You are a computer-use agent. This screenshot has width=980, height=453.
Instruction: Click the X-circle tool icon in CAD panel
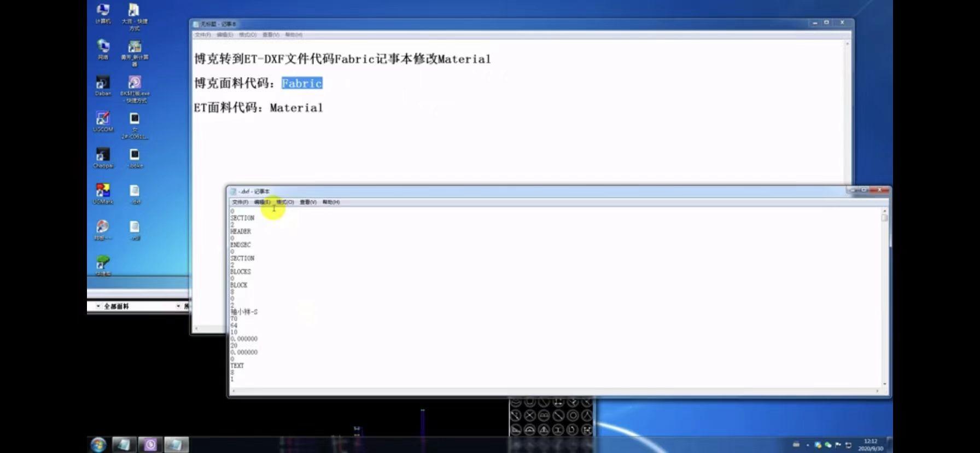tap(529, 416)
